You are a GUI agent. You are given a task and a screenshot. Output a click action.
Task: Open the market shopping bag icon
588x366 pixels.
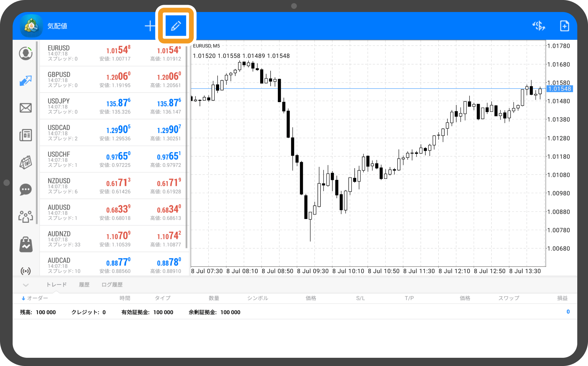[26, 244]
